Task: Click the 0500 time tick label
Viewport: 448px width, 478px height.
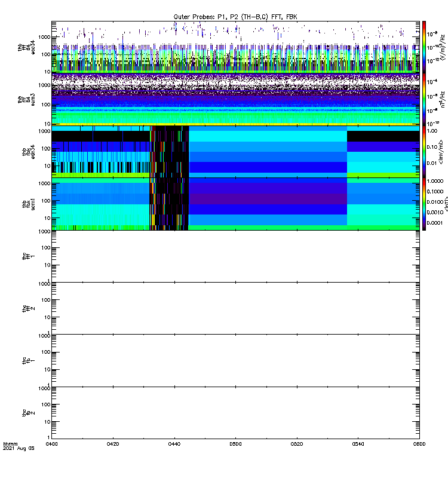Action: (x=235, y=444)
